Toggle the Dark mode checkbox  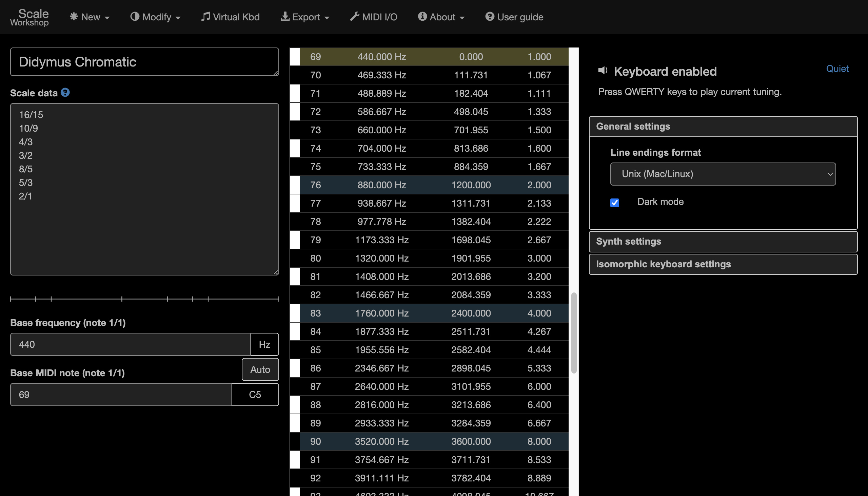coord(615,203)
